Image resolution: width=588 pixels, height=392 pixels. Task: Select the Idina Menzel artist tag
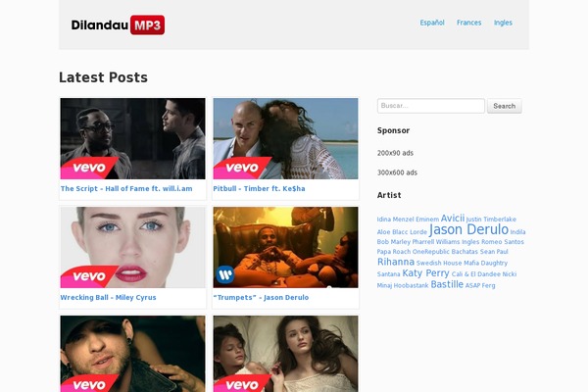click(x=395, y=220)
